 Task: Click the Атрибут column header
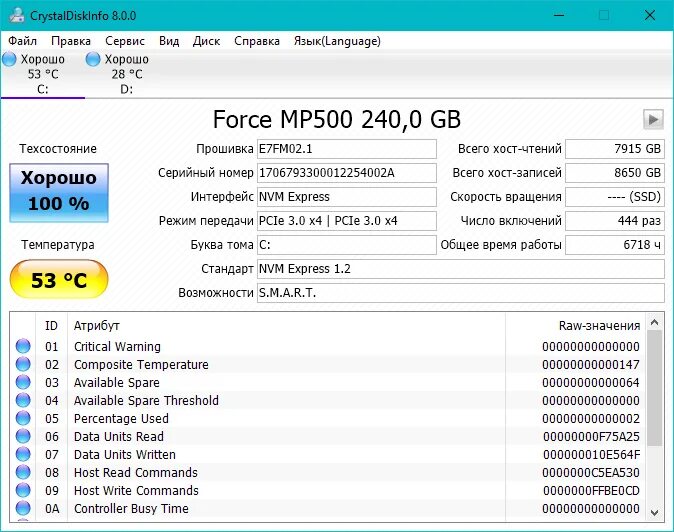pyautogui.click(x=286, y=326)
